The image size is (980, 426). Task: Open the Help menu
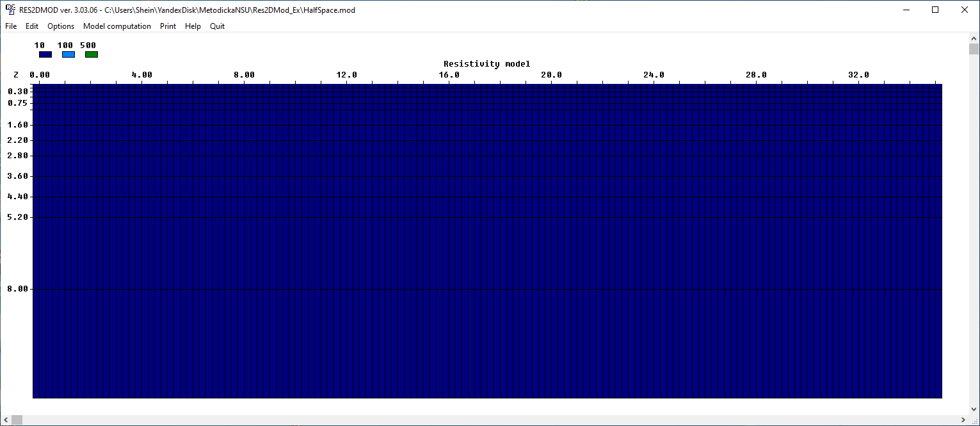[x=193, y=26]
